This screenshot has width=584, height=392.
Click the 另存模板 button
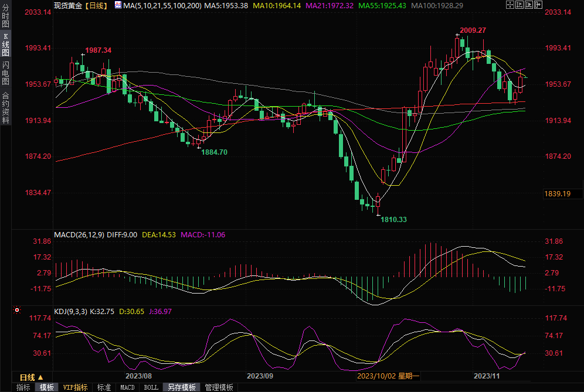pyautogui.click(x=181, y=387)
